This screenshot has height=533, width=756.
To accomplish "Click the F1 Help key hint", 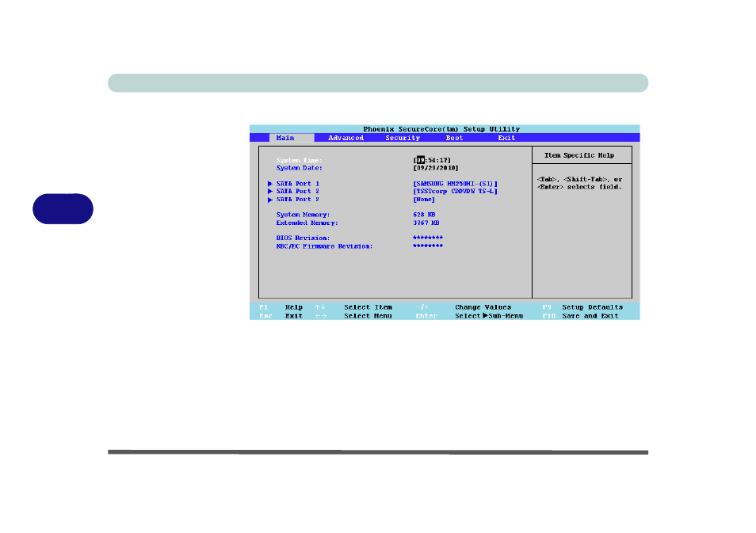I will coord(281,307).
